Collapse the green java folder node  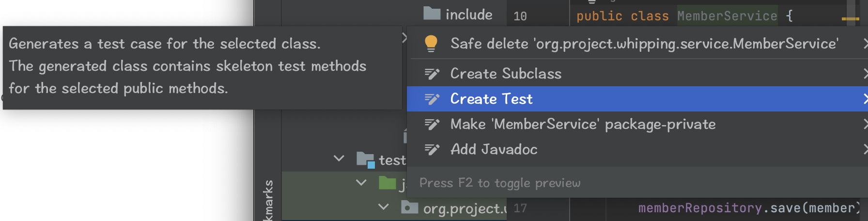(361, 183)
